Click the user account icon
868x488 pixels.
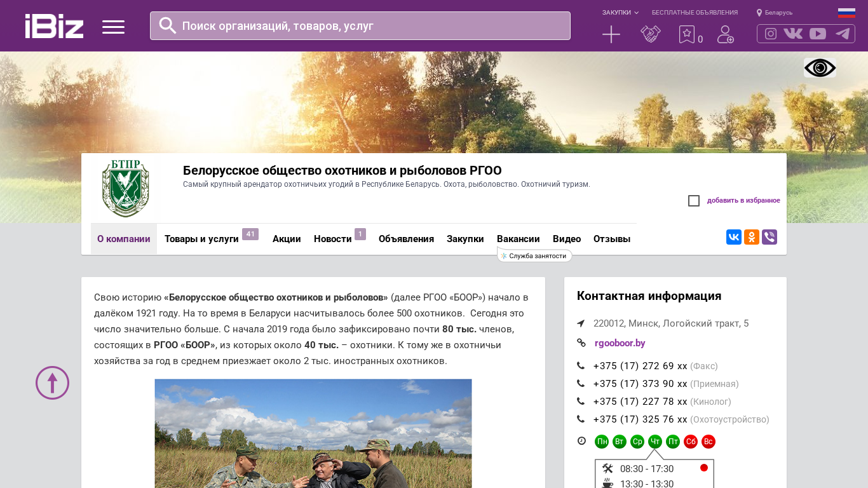click(725, 34)
